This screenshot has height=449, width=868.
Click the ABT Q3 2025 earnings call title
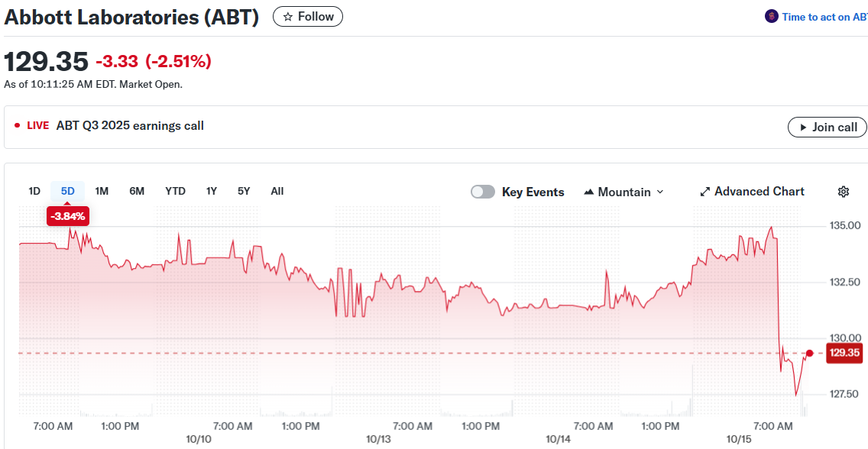(x=130, y=126)
